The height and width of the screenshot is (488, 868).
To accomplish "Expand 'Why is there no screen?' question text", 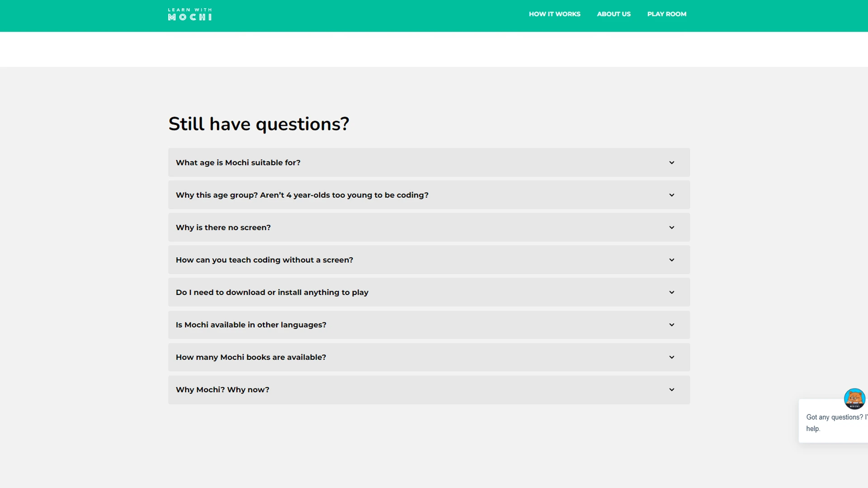I will [223, 228].
